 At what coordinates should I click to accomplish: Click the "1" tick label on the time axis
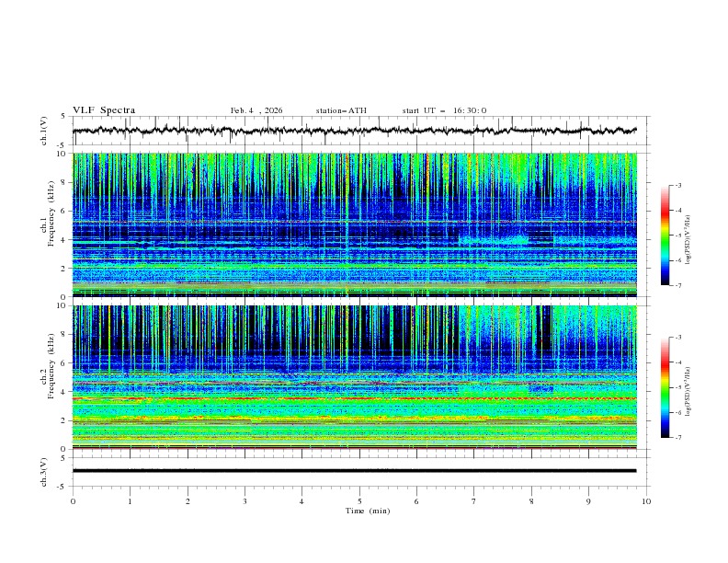point(130,501)
